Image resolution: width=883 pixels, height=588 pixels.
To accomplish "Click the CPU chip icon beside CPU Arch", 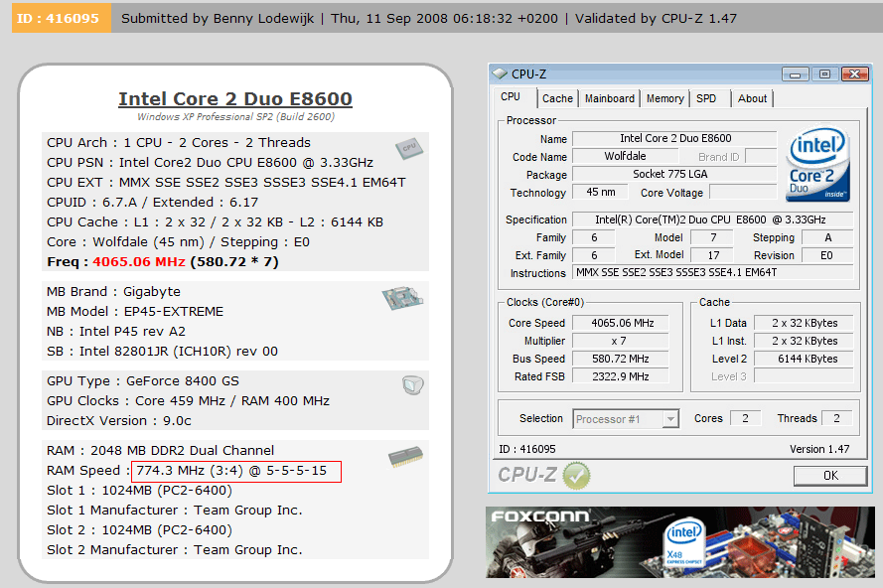I will pos(409,148).
